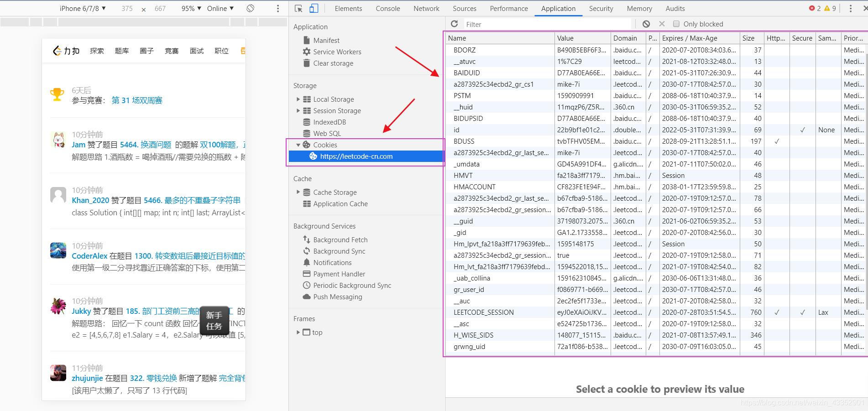868x411 pixels.
Task: Select the LEETCODE_SESSION cookie row
Action: pos(656,312)
